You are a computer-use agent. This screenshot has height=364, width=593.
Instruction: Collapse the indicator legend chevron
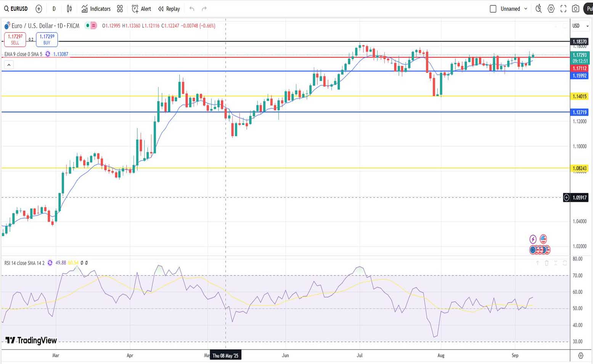pos(9,65)
